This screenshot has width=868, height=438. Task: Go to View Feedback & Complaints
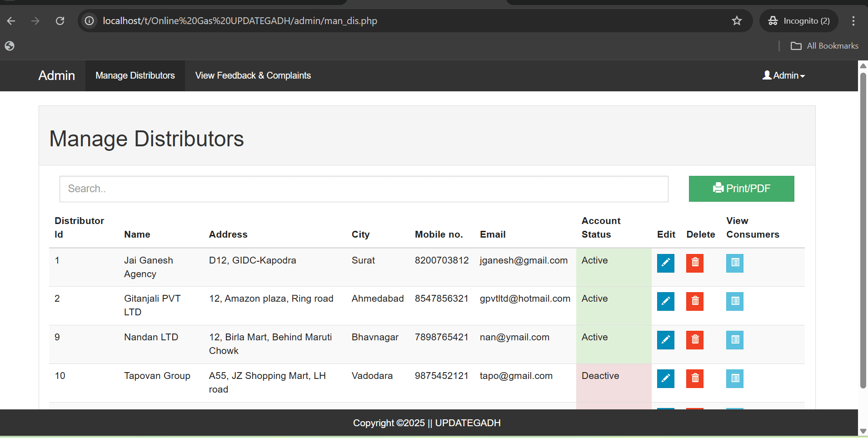[253, 75]
